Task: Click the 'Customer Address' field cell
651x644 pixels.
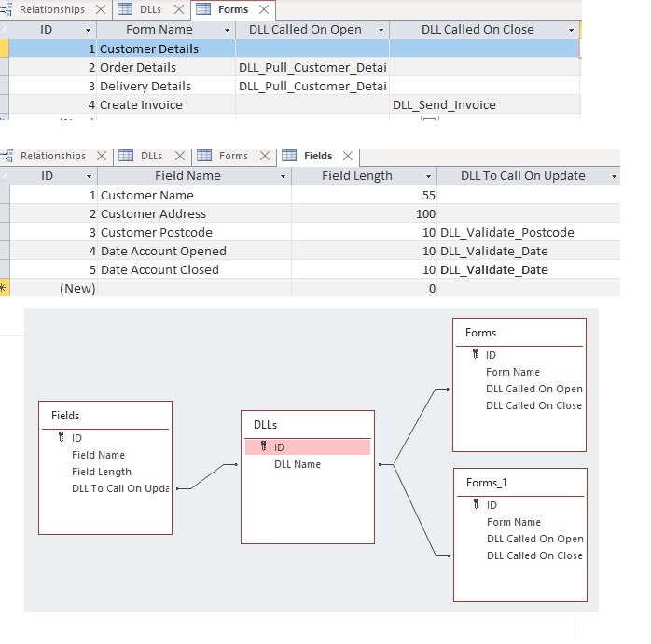Action: tap(194, 213)
